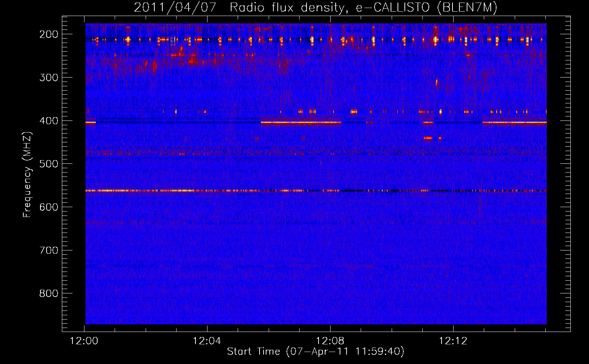Click the "Frequency (MHZ)" axis label
589x364 pixels.
[x=27, y=174]
